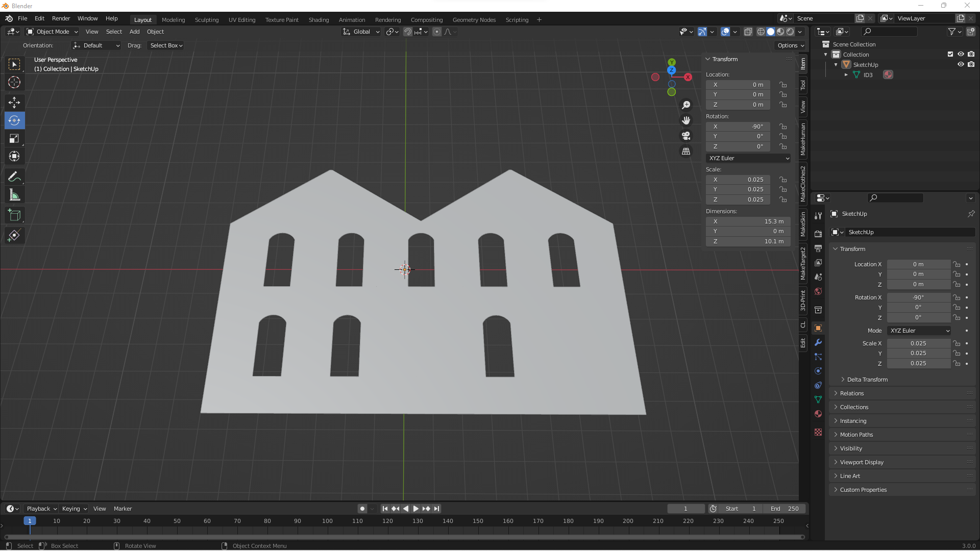The image size is (980, 551).
Task: Toggle viewport visibility eye for SketchUp object
Action: (x=961, y=64)
